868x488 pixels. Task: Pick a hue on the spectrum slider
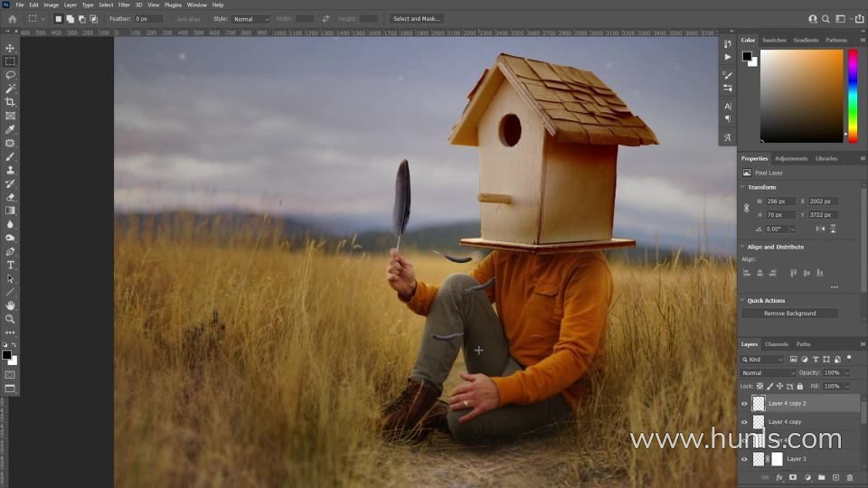pyautogui.click(x=853, y=96)
